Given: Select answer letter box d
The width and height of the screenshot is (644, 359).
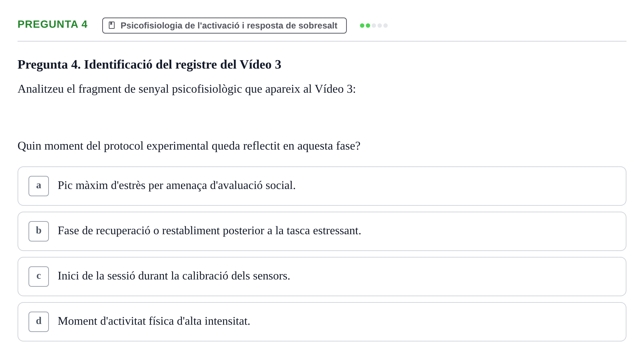Looking at the screenshot, I should tap(39, 322).
